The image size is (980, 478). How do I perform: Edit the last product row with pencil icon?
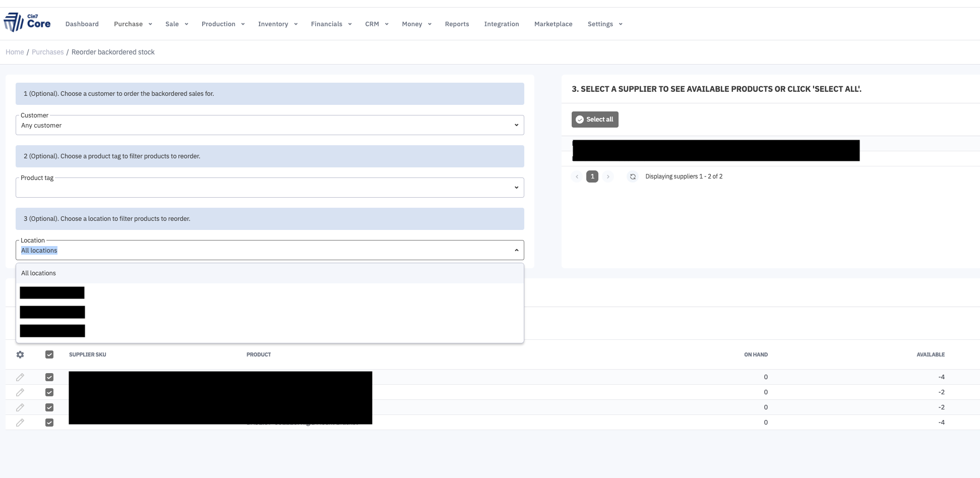click(20, 423)
